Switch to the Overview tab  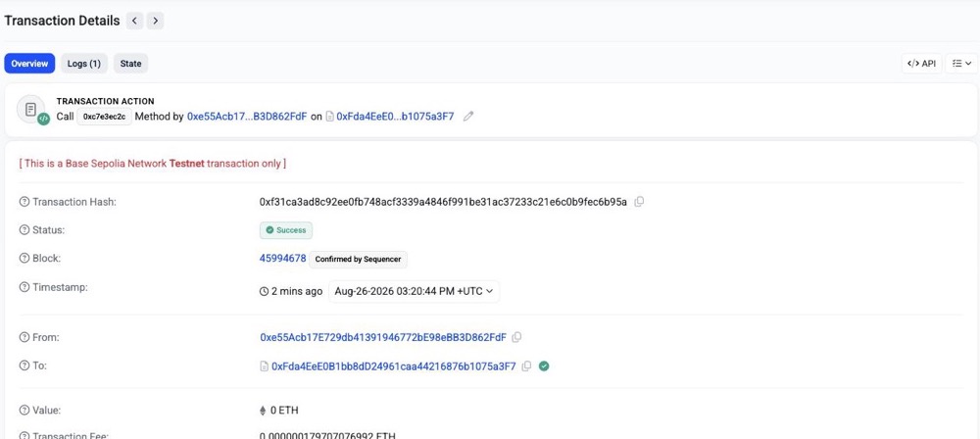[x=29, y=63]
